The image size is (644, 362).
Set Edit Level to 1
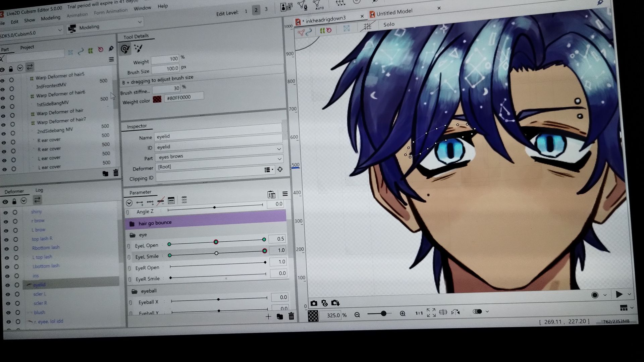[246, 11]
